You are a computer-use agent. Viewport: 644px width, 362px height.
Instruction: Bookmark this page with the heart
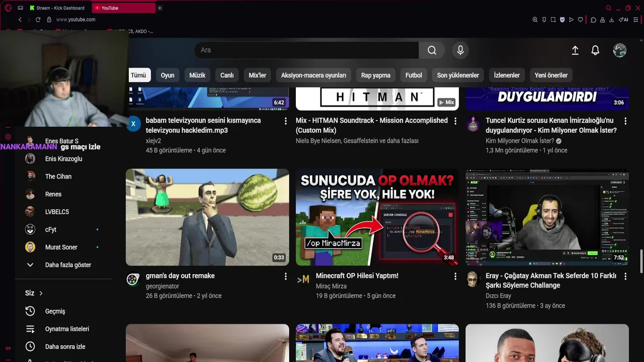(580, 20)
